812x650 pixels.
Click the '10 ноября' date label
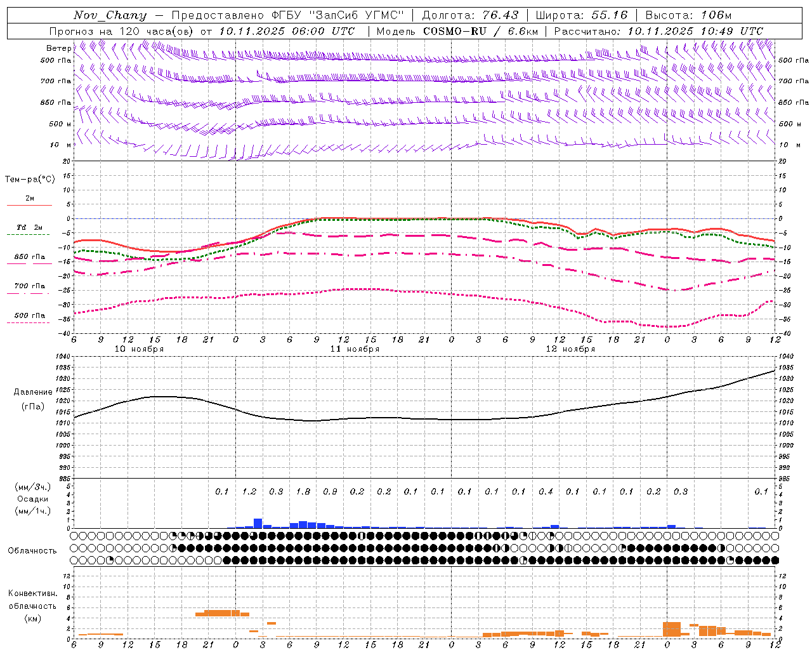(x=139, y=349)
